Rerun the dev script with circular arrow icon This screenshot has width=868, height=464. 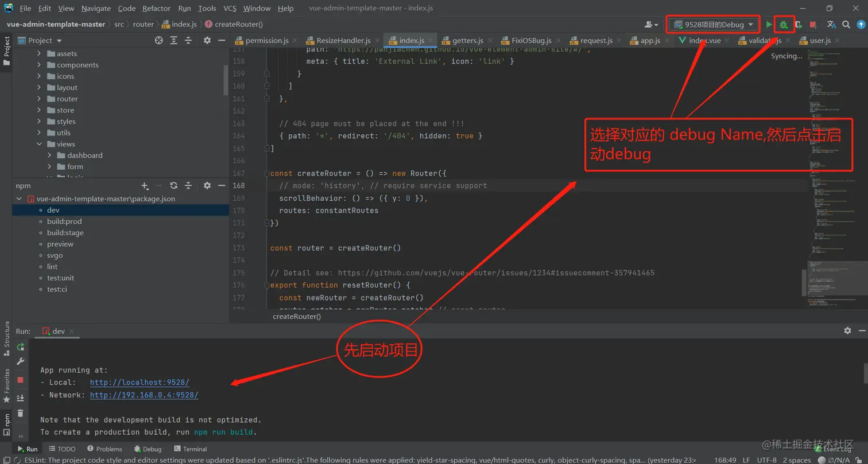point(20,346)
